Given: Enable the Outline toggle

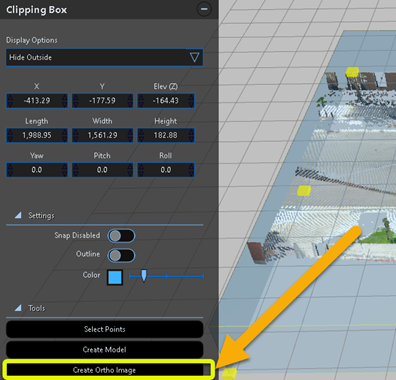Looking at the screenshot, I should click(121, 255).
